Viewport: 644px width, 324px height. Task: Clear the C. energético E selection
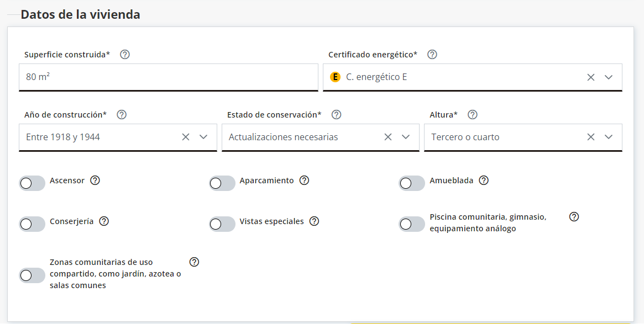(x=591, y=77)
